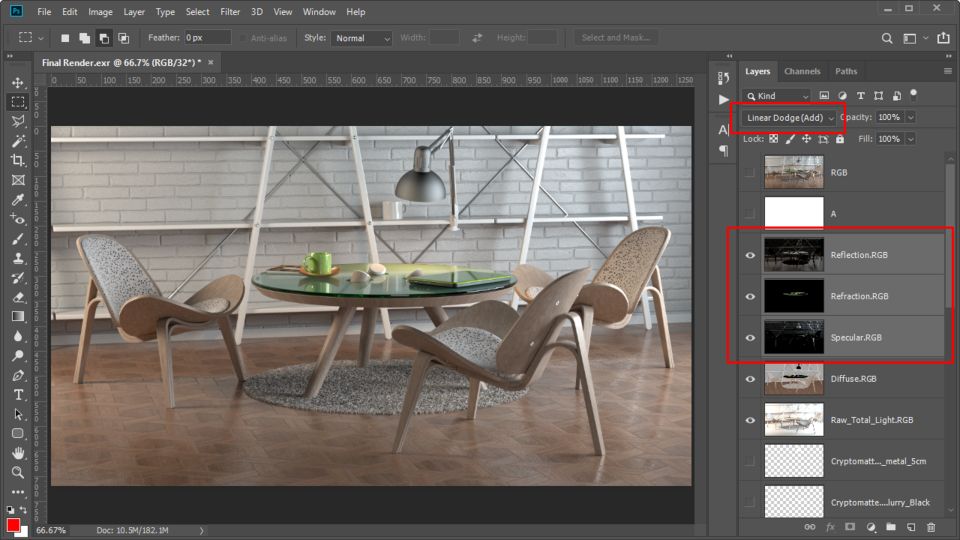Hide the Reflection.RGB layer
The width and height of the screenshot is (960, 540).
click(751, 255)
